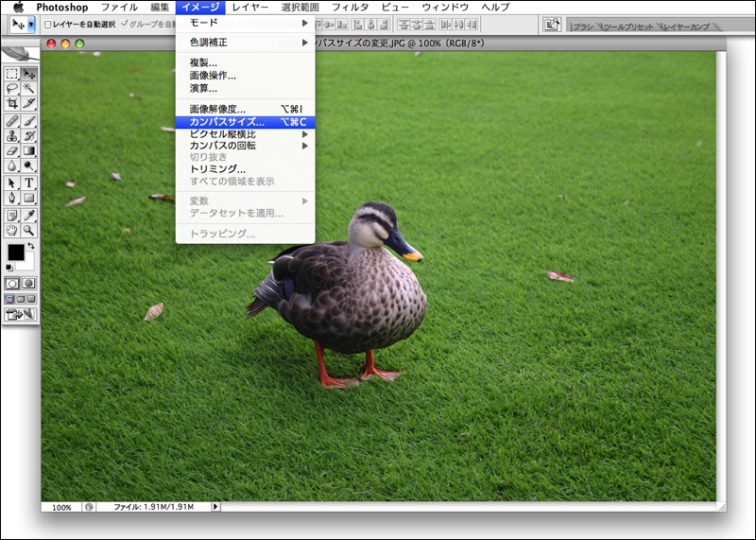Click the 100% zoom field in status bar
The width and height of the screenshot is (756, 540).
[x=61, y=507]
